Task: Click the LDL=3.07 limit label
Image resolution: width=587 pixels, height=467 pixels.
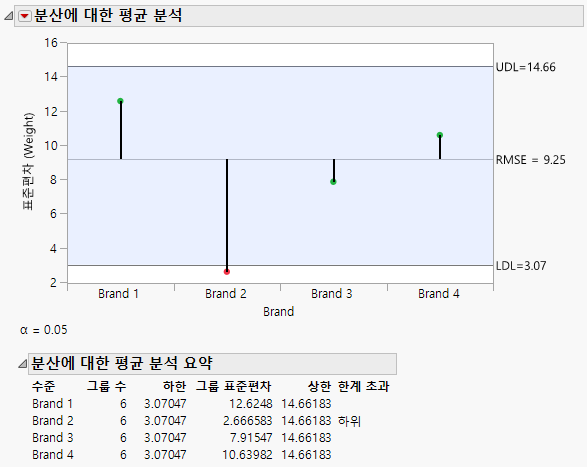Action: coord(521,266)
